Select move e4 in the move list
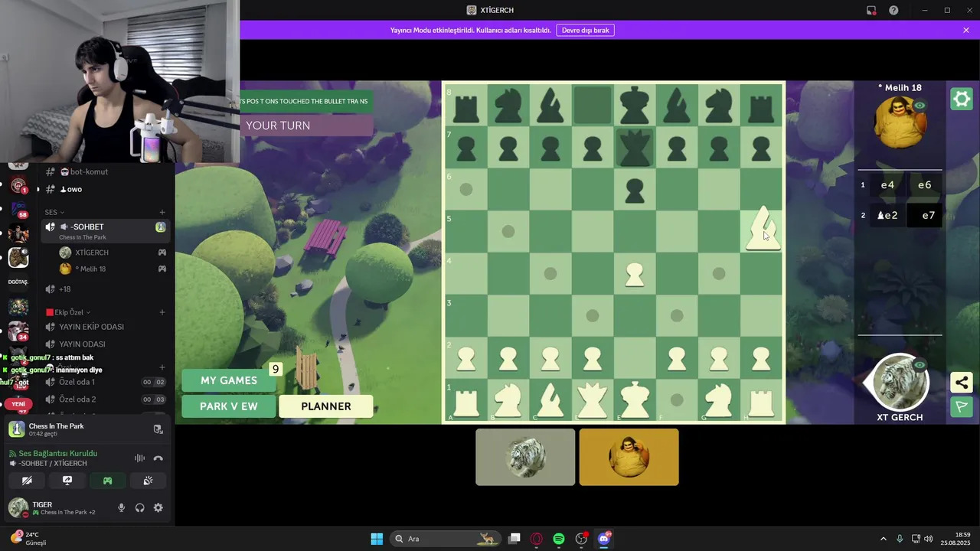 887,185
